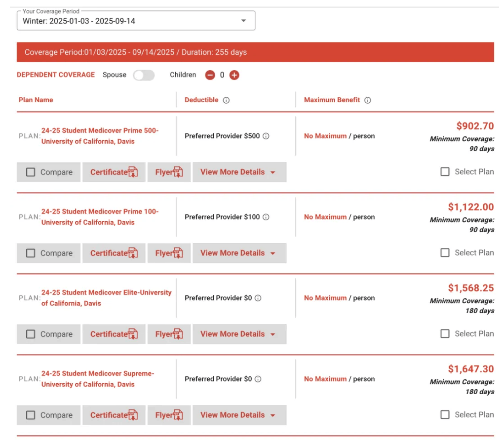Click No Maximum text in Supreme row
This screenshot has width=504, height=442.
325,379
